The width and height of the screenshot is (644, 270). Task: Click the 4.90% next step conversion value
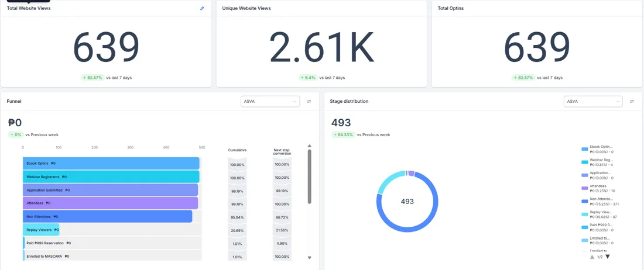point(282,243)
